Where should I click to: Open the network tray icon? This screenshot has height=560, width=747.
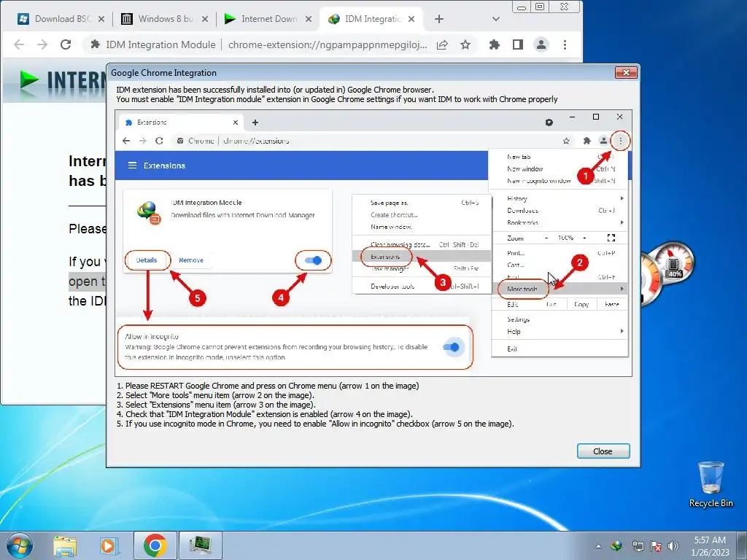pos(638,546)
